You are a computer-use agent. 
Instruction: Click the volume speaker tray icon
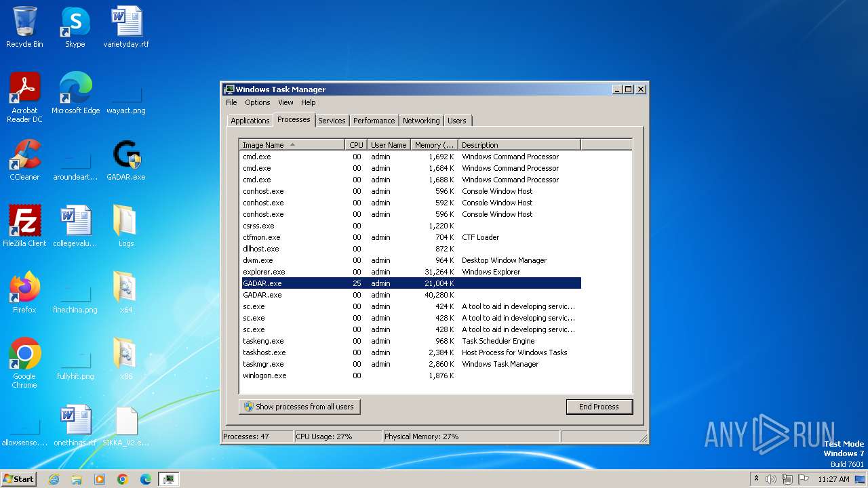[x=771, y=479]
